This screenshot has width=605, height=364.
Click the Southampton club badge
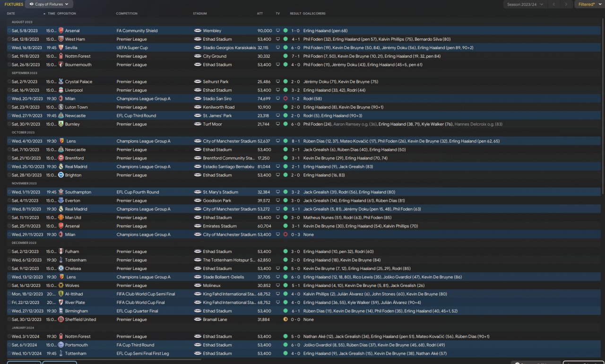pyautogui.click(x=61, y=192)
